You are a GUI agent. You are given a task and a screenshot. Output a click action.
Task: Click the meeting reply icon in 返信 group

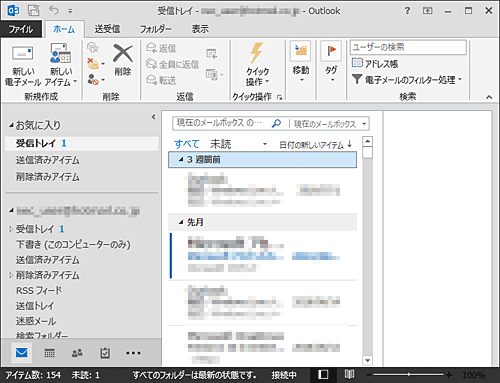coord(212,53)
